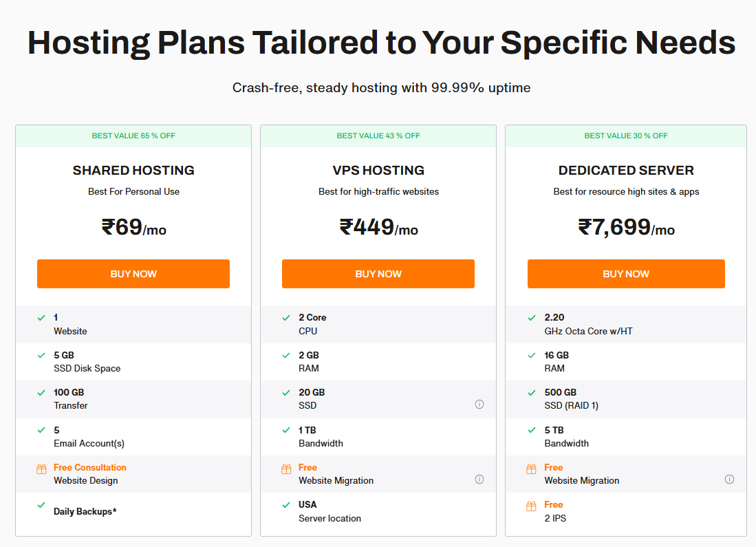Click the info icon beside 20 GB SSD
The image size is (756, 547).
479,405
